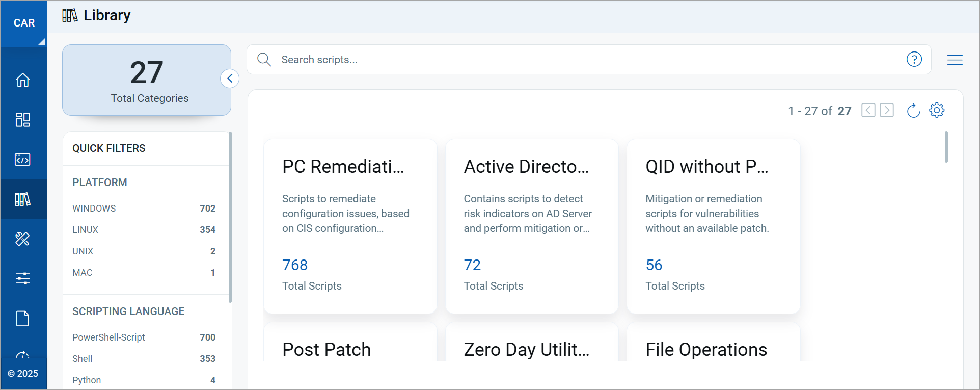The width and height of the screenshot is (980, 390).
Task: Select the Library books icon in sidebar
Action: coord(23,199)
